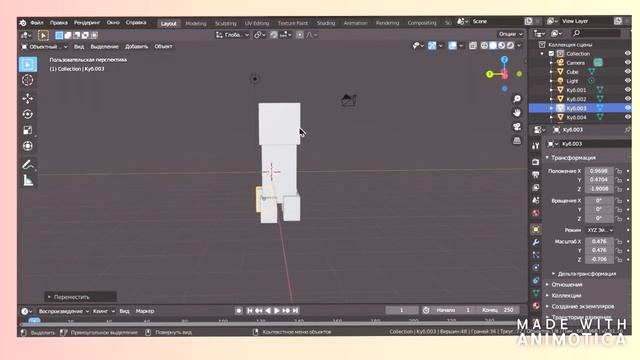This screenshot has width=640, height=360.
Task: Activate the 3D Cursor tool
Action: 28,80
